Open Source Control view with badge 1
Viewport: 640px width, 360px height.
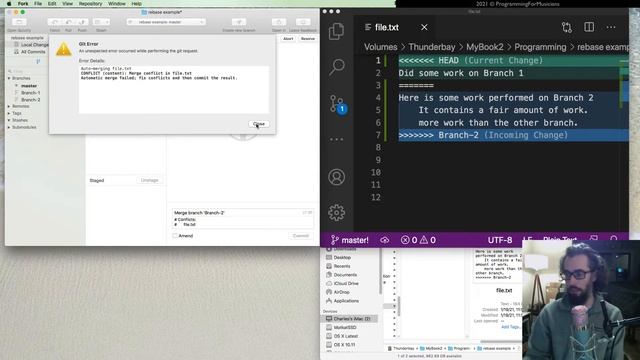coord(338,104)
